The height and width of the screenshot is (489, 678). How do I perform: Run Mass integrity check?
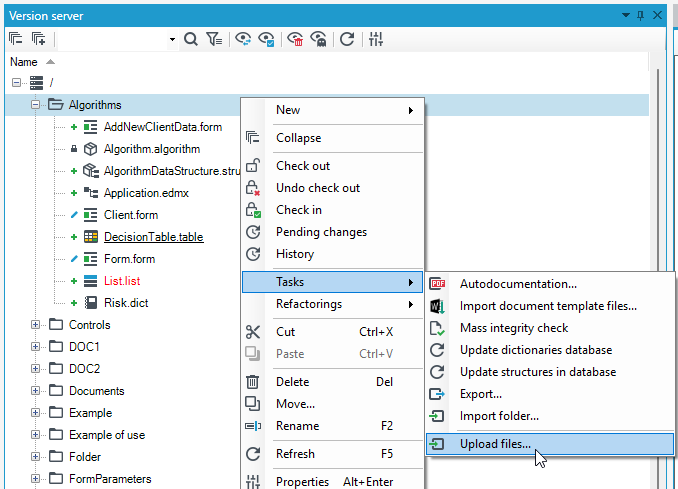(550, 328)
